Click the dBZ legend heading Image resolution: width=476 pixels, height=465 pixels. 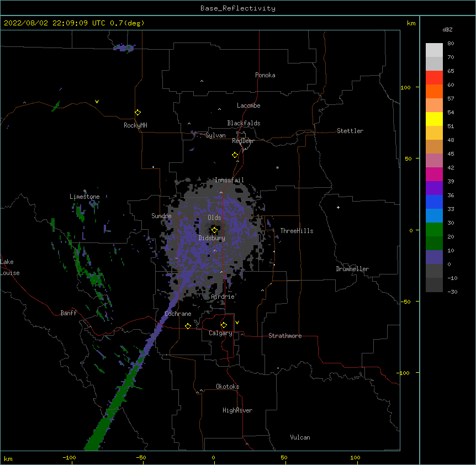pyautogui.click(x=447, y=29)
